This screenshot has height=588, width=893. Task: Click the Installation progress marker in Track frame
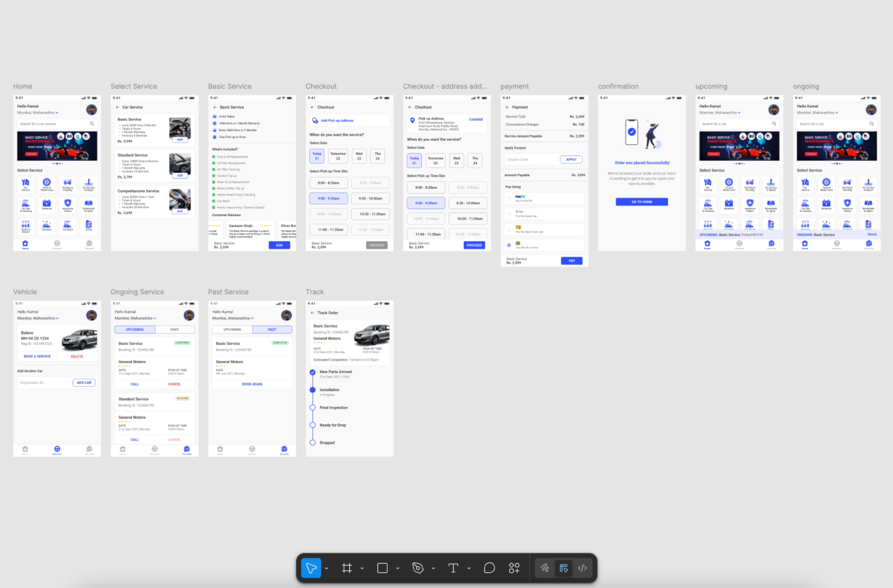[x=313, y=390]
